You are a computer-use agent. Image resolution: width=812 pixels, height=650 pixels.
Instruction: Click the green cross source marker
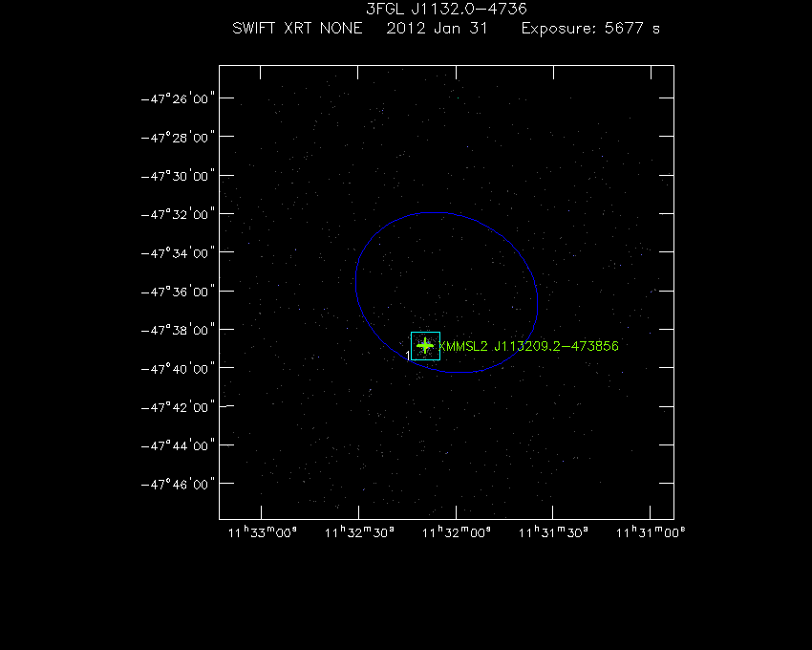point(425,345)
